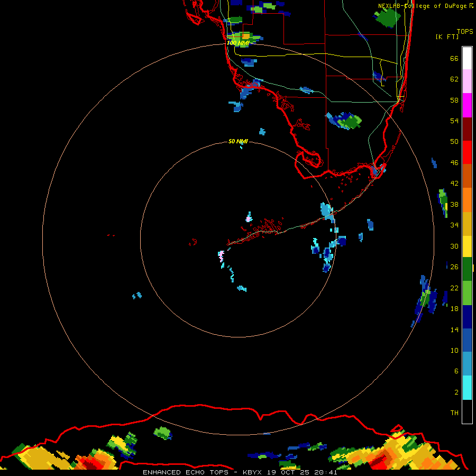Screen dimensions: 476x476
Task: Pick the orange 42 kft legend swatch
Action: 467,200
